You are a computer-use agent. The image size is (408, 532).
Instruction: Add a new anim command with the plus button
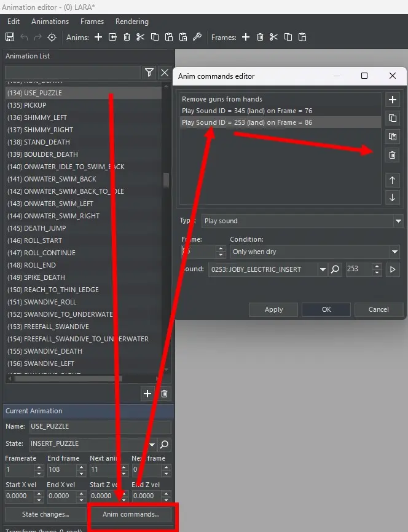[x=393, y=100]
